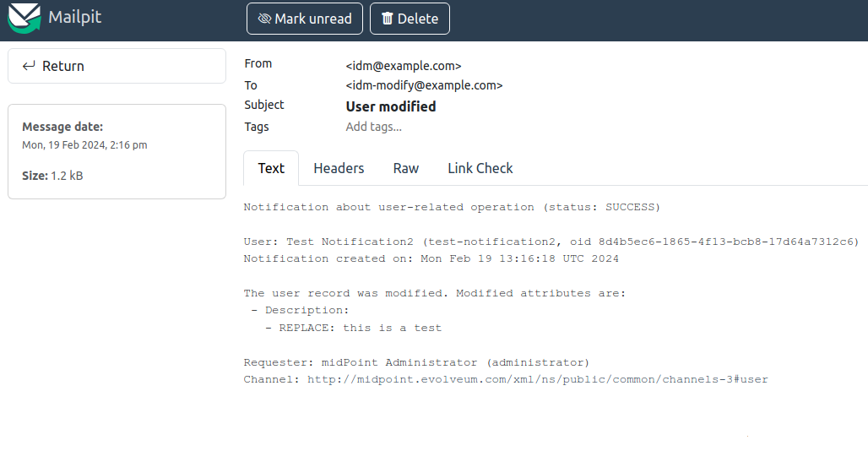Open the Mailpit title text link
The image size is (868, 451).
[x=75, y=17]
